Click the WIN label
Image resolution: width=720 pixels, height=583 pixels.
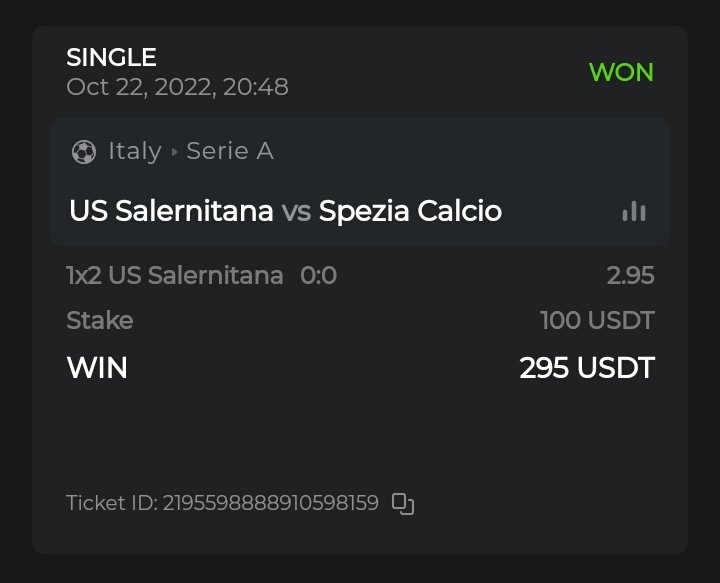tap(97, 368)
